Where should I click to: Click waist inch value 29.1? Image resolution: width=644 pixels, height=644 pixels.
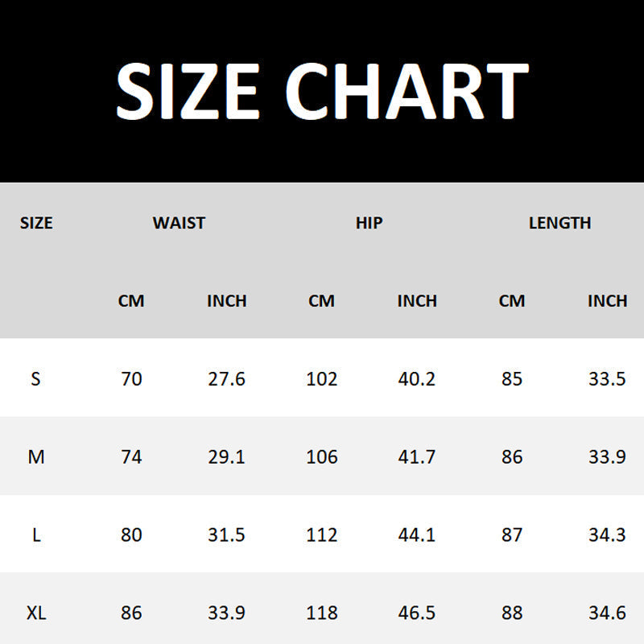pos(226,456)
